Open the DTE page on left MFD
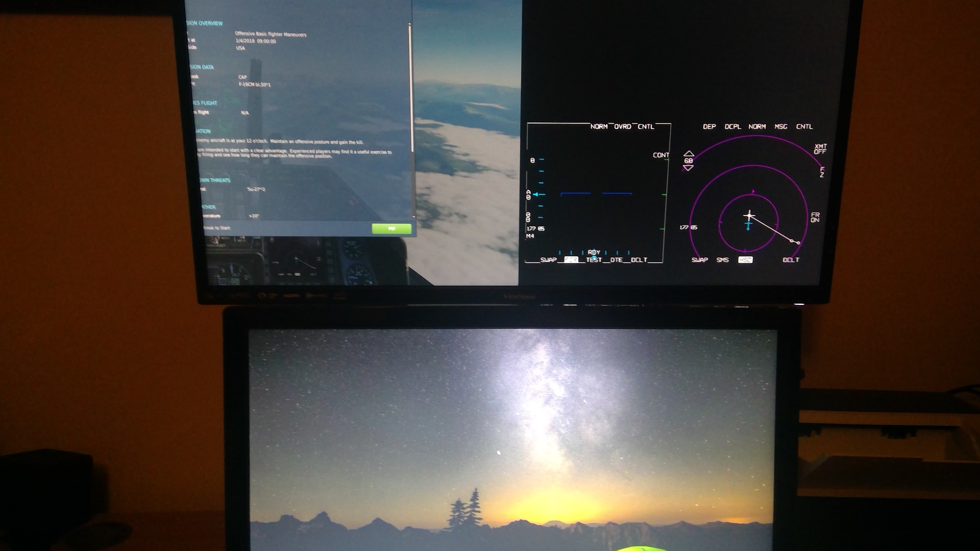Image resolution: width=980 pixels, height=551 pixels. pyautogui.click(x=616, y=260)
